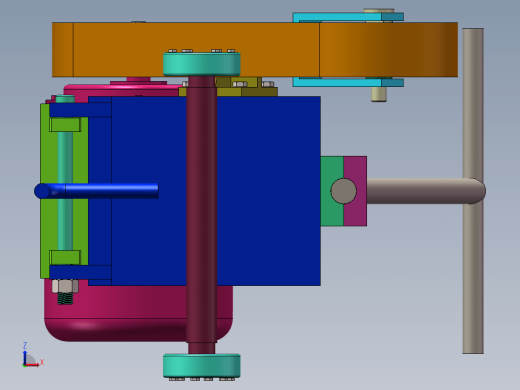This screenshot has width=520, height=390.
Task: Select the gray round pin in clamp
Action: [x=344, y=191]
